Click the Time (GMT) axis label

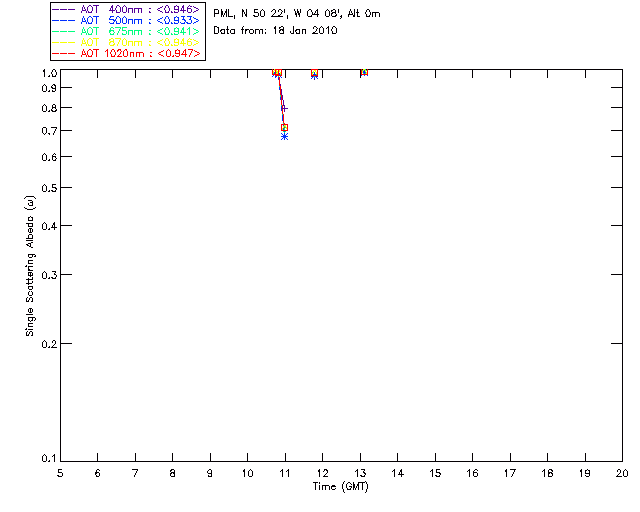coord(340,487)
